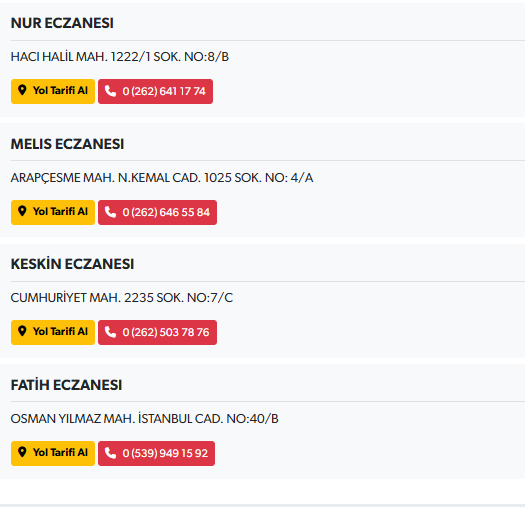This screenshot has width=525, height=507.
Task: Click phone icon beside 0 (539) 949 15 92
Action: pos(110,453)
